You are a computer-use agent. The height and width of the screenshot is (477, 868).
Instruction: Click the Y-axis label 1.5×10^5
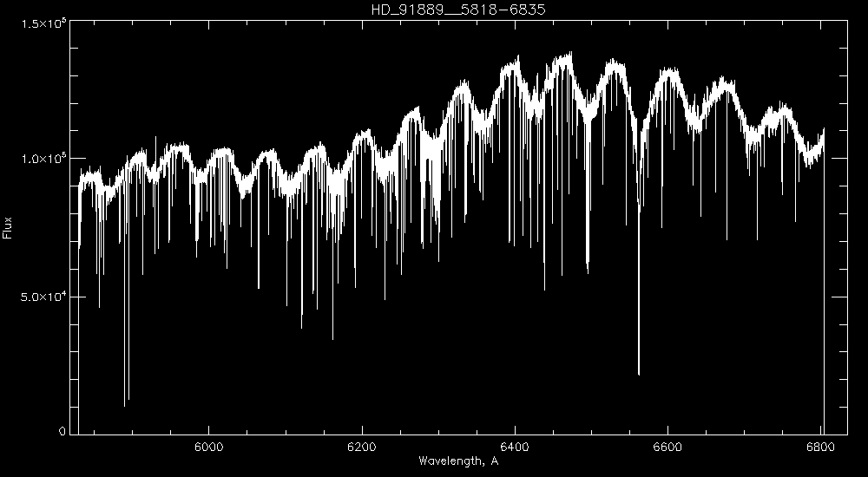pyautogui.click(x=44, y=23)
